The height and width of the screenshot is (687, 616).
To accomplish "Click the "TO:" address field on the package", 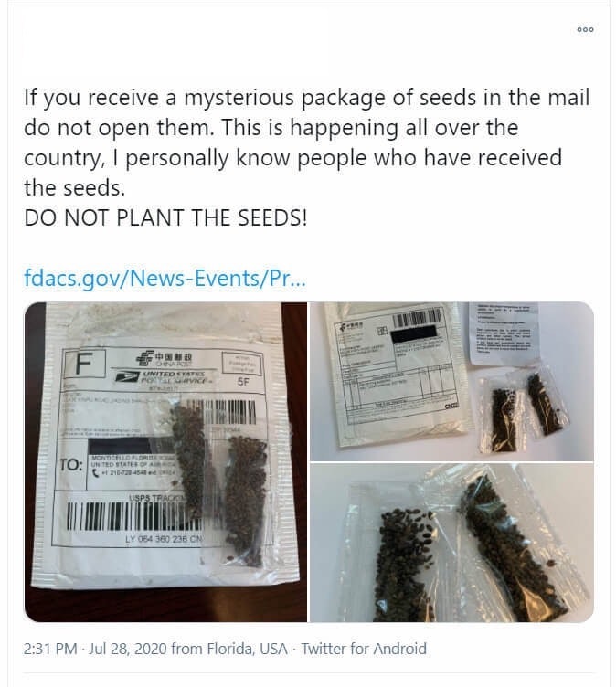I will [72, 465].
